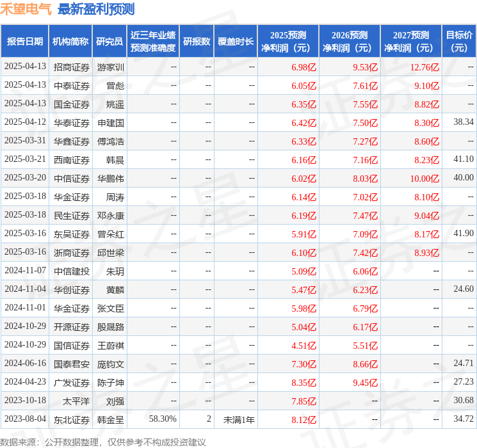Image resolution: width=477 pixels, height=448 pixels.
Task: Select the 2025预测净利润 column header
Action: [x=288, y=41]
